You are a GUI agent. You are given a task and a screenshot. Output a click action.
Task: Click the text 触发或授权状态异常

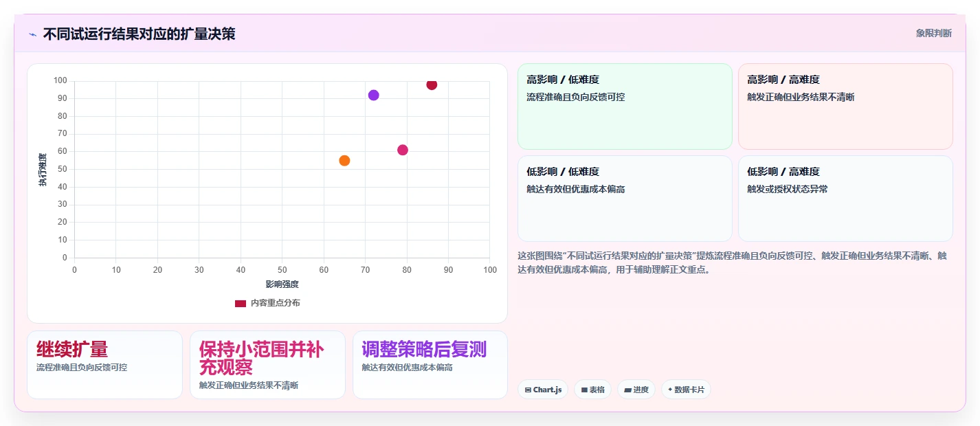pyautogui.click(x=788, y=189)
